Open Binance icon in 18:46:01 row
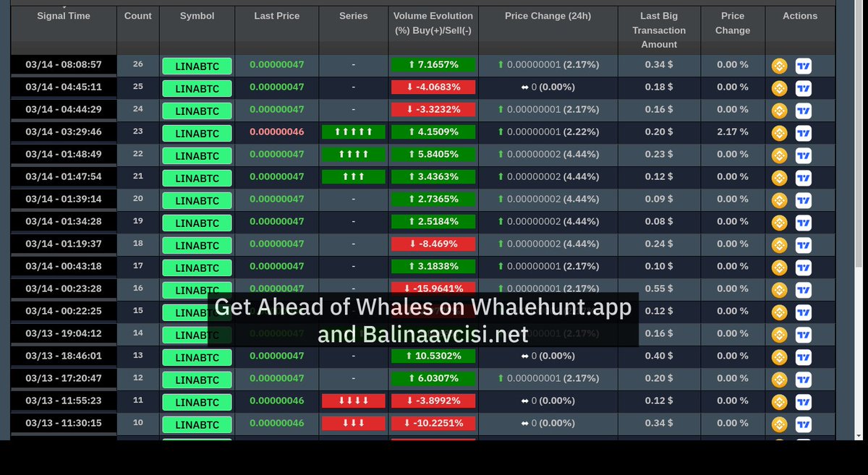Image resolution: width=868 pixels, height=475 pixels. coord(779,357)
